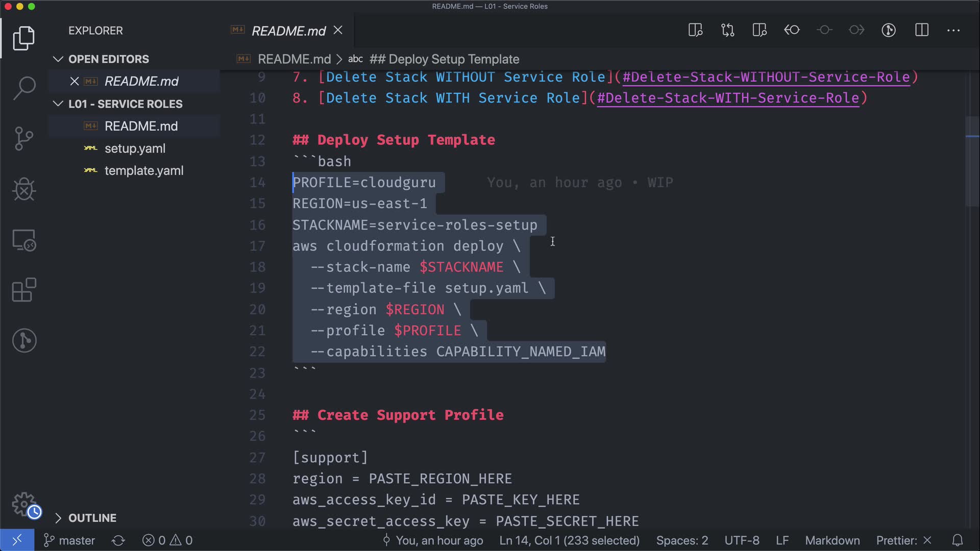
Task: Open errors and warnings problems indicator
Action: click(x=167, y=540)
